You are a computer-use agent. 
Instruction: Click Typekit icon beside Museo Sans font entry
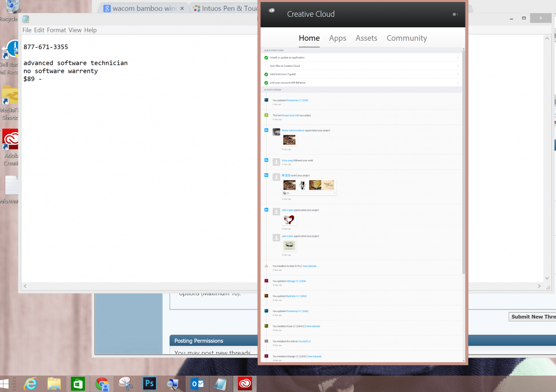click(x=266, y=115)
